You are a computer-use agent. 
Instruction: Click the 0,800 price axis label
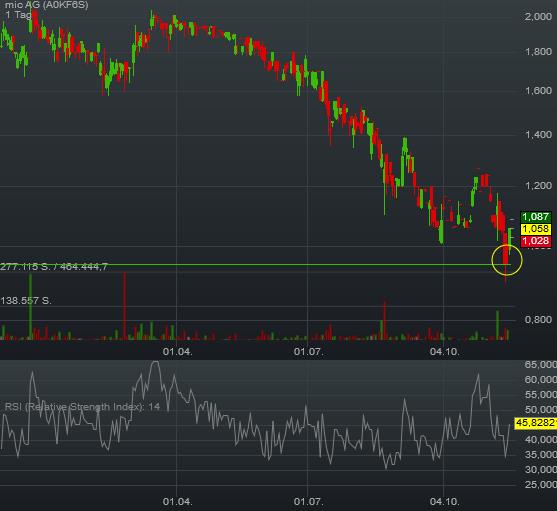538,319
